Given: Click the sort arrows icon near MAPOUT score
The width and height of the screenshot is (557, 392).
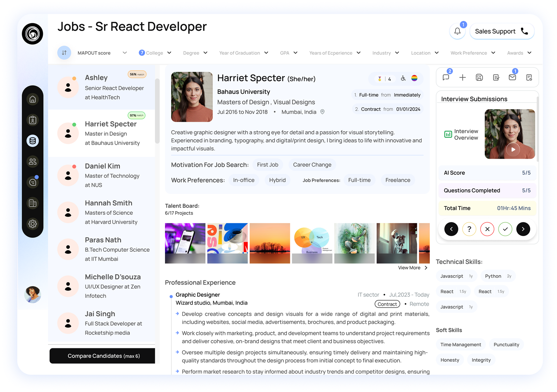Looking at the screenshot, I should pos(64,53).
